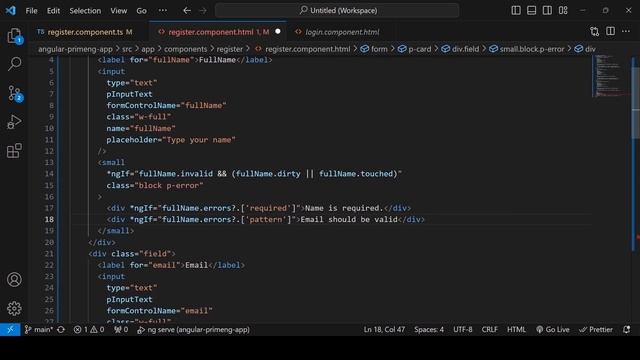
Task: Click the Prettier status item
Action: 596,329
